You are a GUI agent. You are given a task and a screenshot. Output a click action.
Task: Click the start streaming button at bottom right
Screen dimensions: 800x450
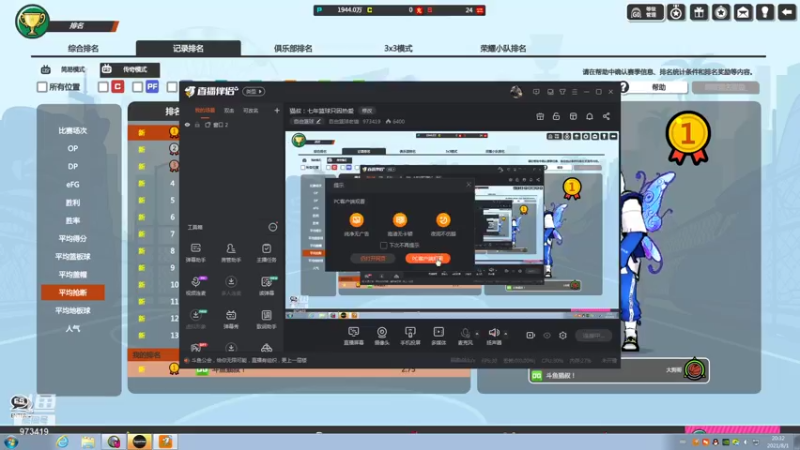tap(593, 335)
